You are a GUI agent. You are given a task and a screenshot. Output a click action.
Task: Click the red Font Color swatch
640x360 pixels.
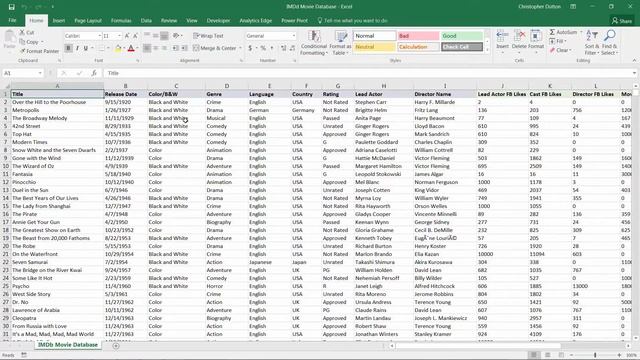coord(131,49)
